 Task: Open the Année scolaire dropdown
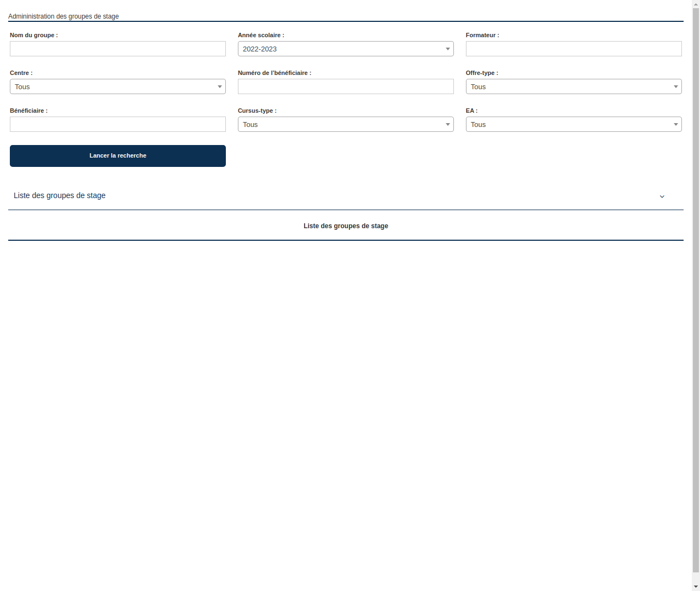(346, 49)
